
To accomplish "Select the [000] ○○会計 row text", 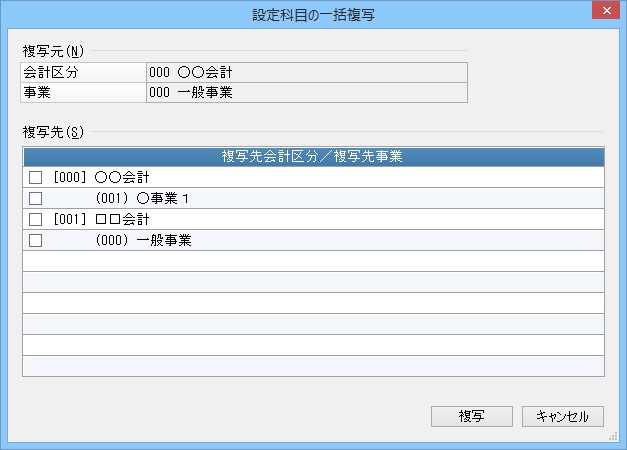I will [x=101, y=177].
